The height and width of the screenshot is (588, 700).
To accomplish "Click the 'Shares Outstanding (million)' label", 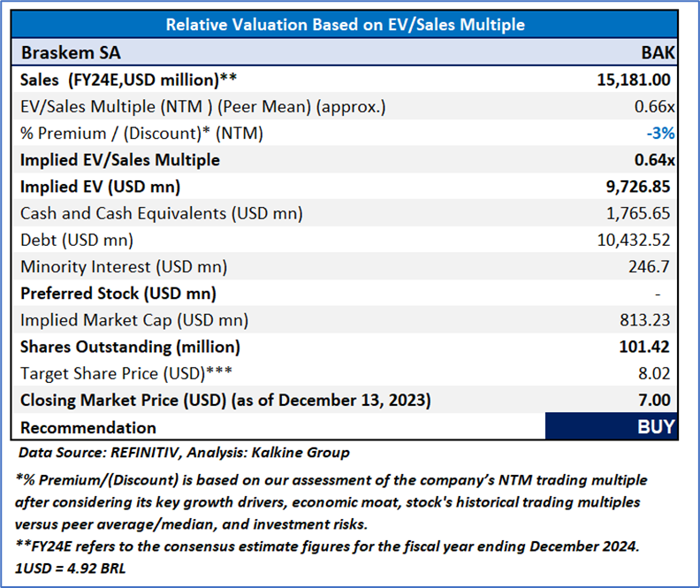I will tap(130, 347).
